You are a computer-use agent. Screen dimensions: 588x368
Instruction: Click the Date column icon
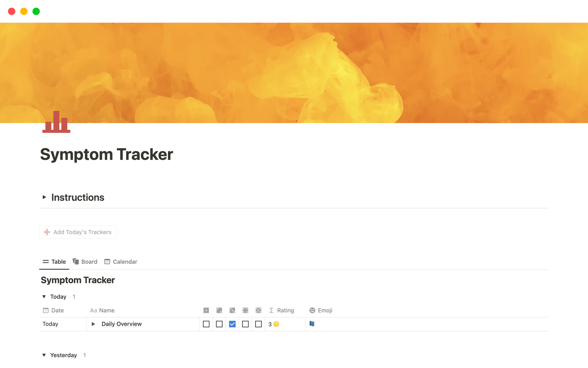(x=45, y=310)
